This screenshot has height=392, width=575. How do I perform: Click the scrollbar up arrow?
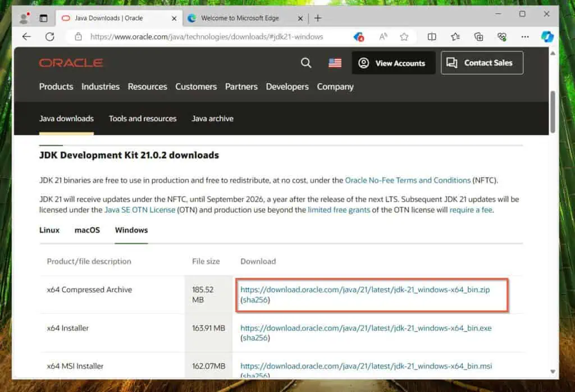[x=553, y=53]
